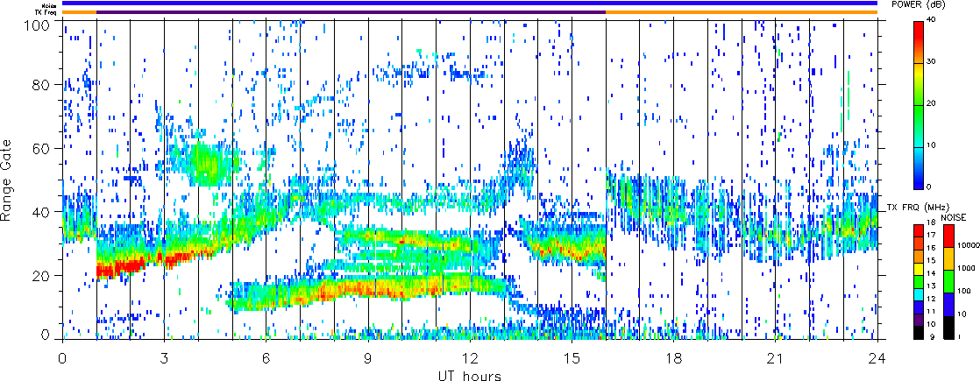Click the blue Noise strip above the plot

470,4
